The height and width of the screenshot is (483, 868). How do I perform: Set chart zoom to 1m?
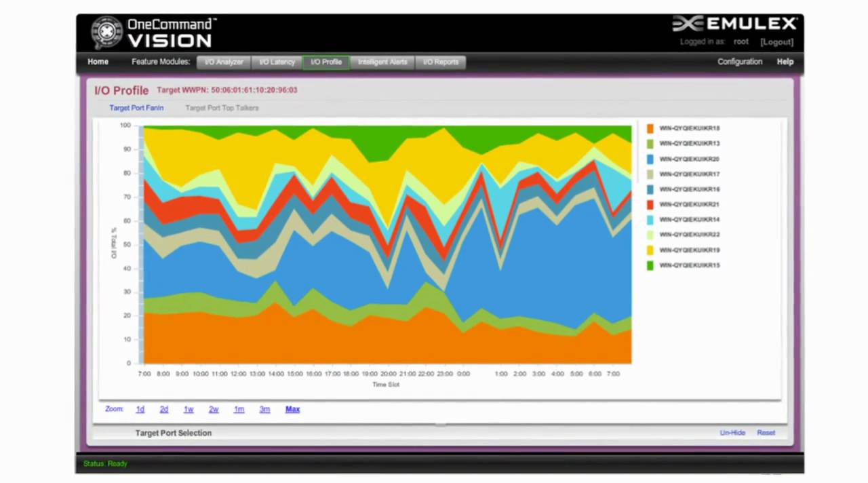(x=239, y=410)
